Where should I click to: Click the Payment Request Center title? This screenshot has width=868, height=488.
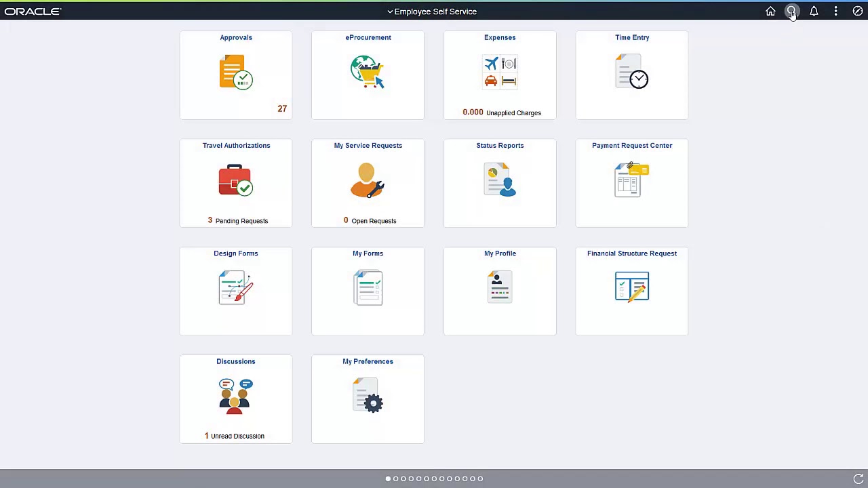[x=632, y=145]
